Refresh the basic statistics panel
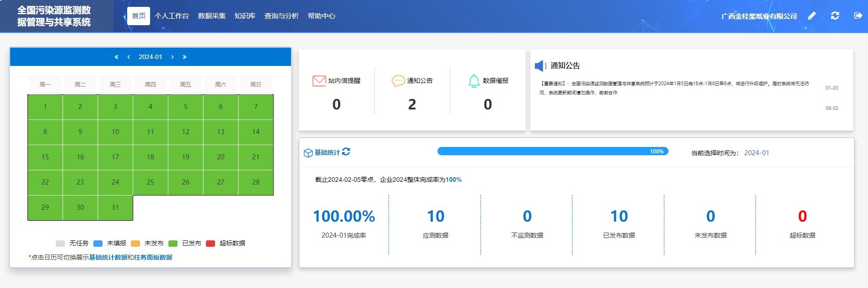This screenshot has width=868, height=288. (346, 152)
